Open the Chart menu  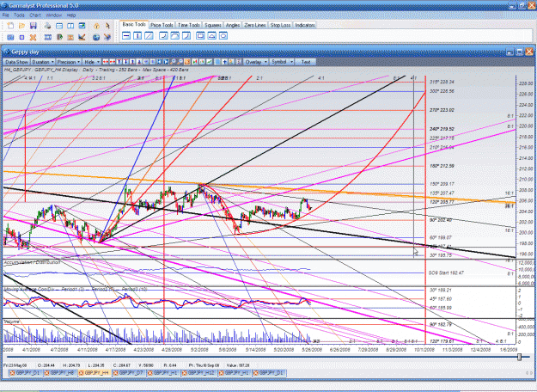click(x=35, y=15)
